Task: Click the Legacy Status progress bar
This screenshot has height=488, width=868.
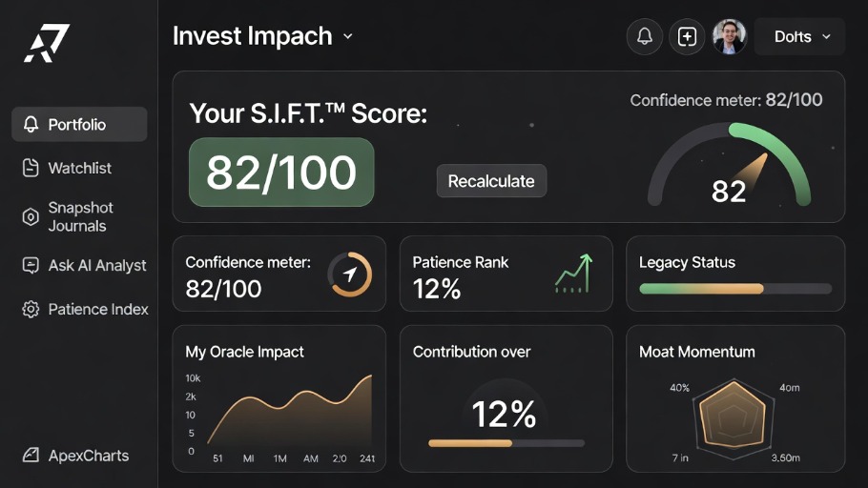Action: (734, 289)
